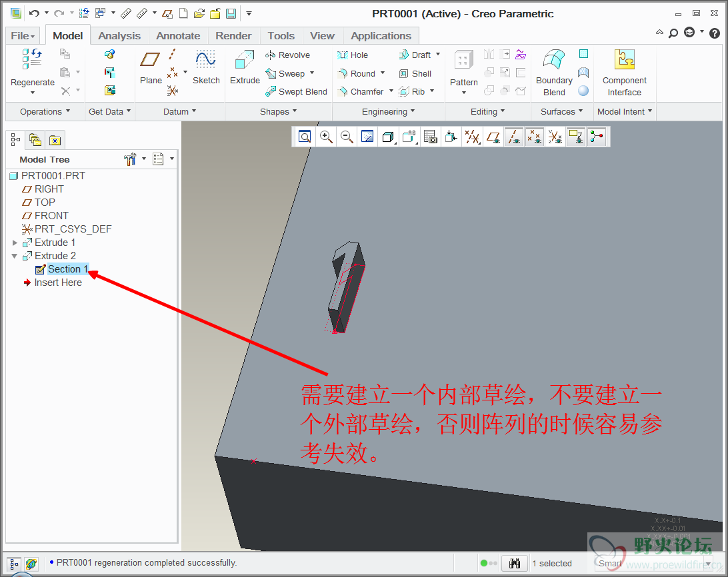The height and width of the screenshot is (577, 728).
Task: Open the Operations group dropdown
Action: (x=45, y=111)
